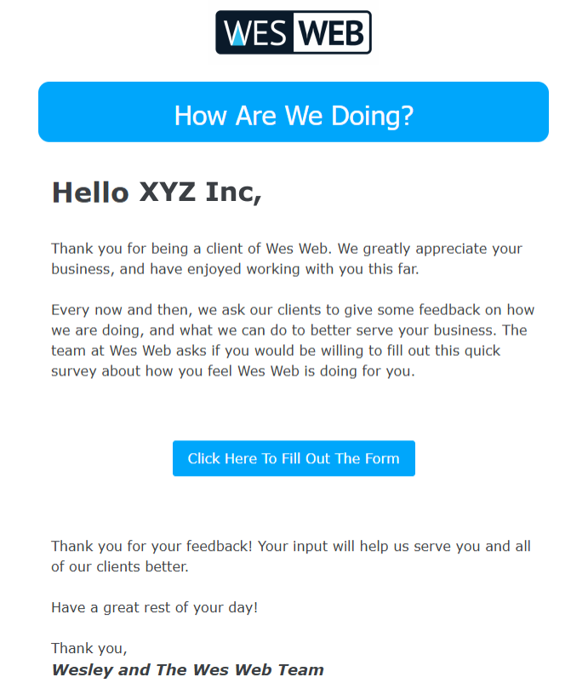Click the name Wesley in the signature
This screenshot has height=700, width=588.
83,669
